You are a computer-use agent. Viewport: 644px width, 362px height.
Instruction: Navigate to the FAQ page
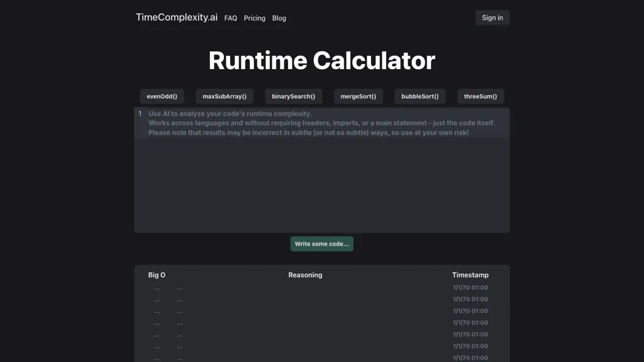pyautogui.click(x=230, y=18)
